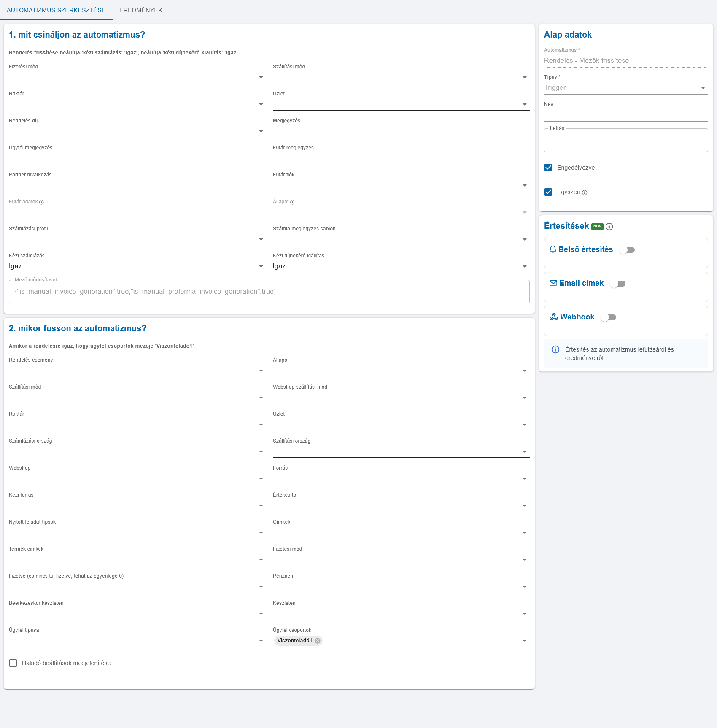This screenshot has width=717, height=728.
Task: Switch to the Eredmények tab
Action: click(x=141, y=10)
